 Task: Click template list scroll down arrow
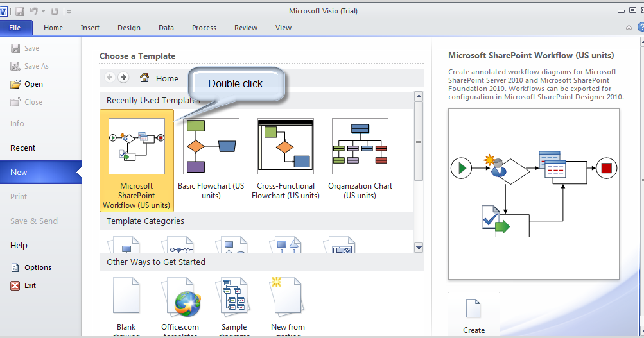[x=419, y=248]
